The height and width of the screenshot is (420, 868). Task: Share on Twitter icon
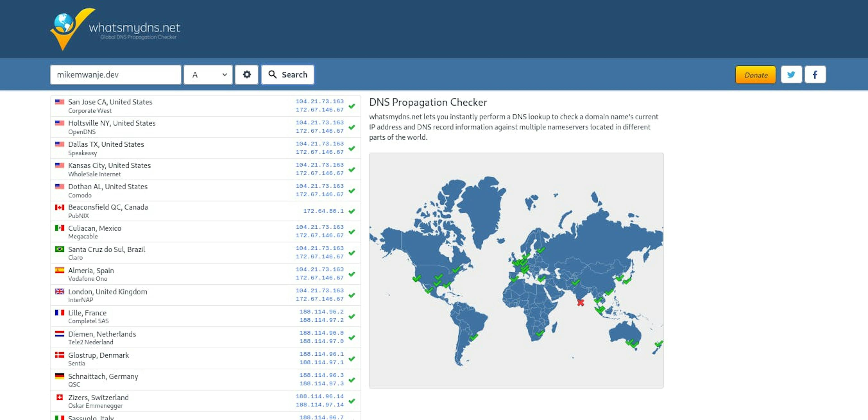pos(791,74)
